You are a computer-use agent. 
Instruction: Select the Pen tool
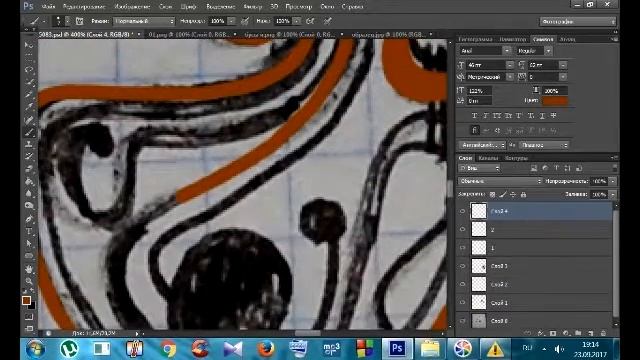(29, 219)
